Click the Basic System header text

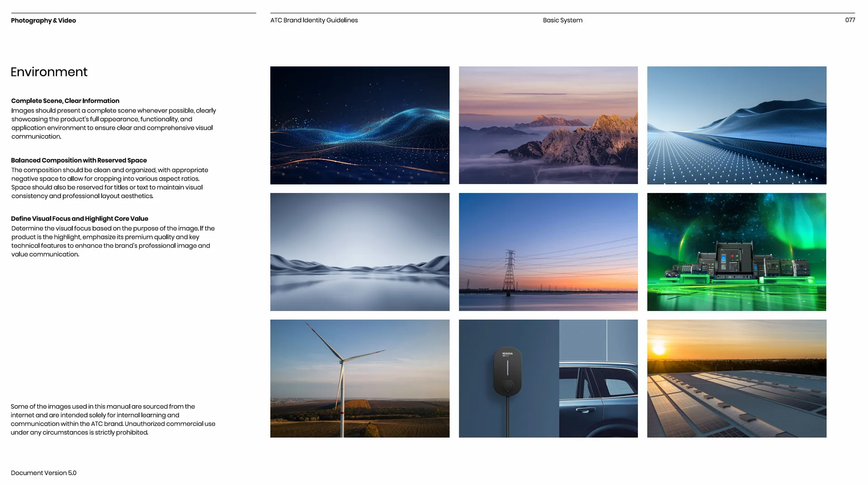[562, 20]
